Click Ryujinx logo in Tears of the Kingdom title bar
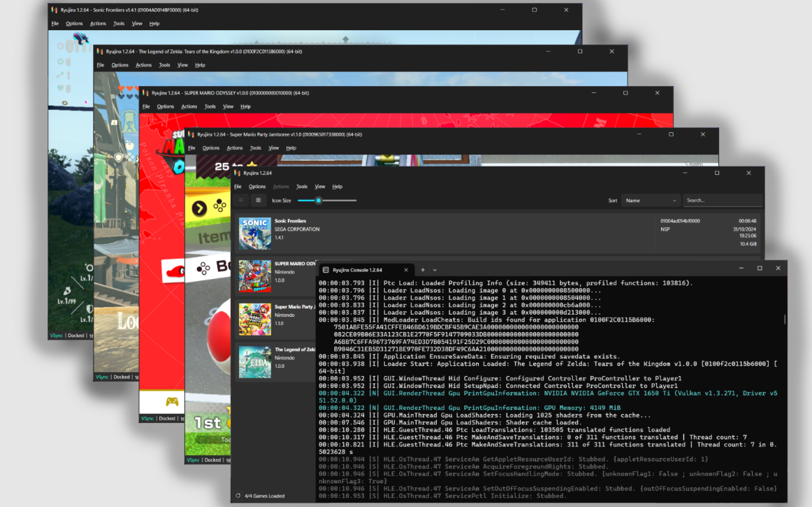 (x=99, y=51)
